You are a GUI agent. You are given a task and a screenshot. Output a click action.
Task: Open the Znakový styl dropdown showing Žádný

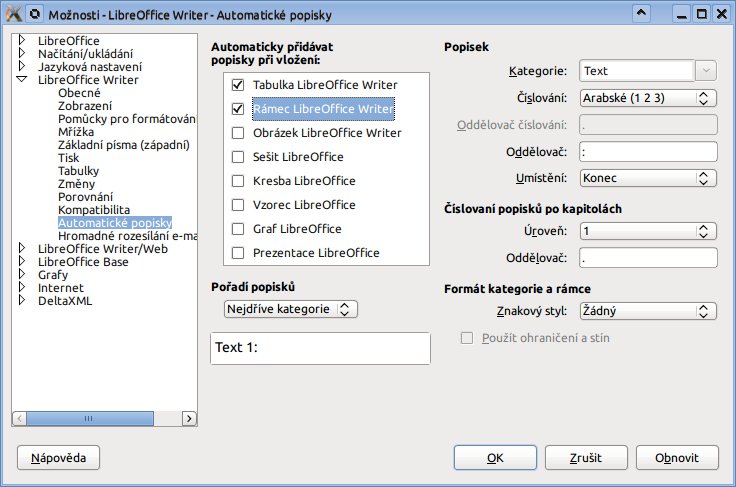coord(648,311)
